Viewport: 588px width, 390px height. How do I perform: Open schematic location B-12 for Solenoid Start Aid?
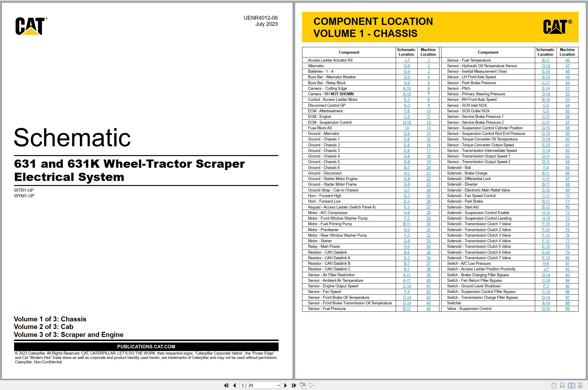click(x=546, y=207)
